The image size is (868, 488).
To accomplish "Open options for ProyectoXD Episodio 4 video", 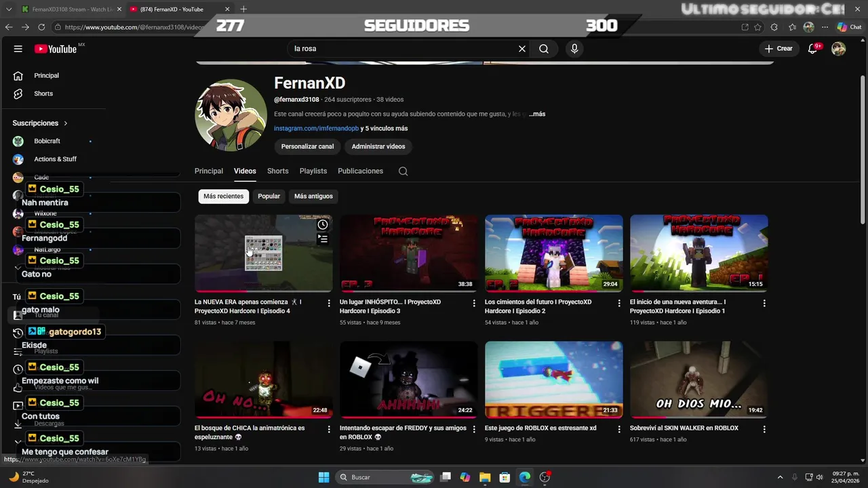I will [329, 304].
